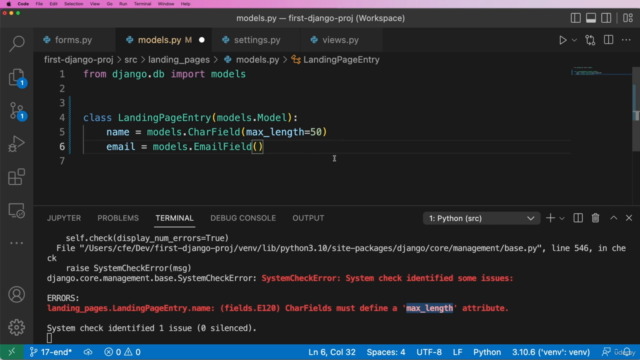The width and height of the screenshot is (640, 360).
Task: Maximize panel size chevron
Action: coord(613,218)
